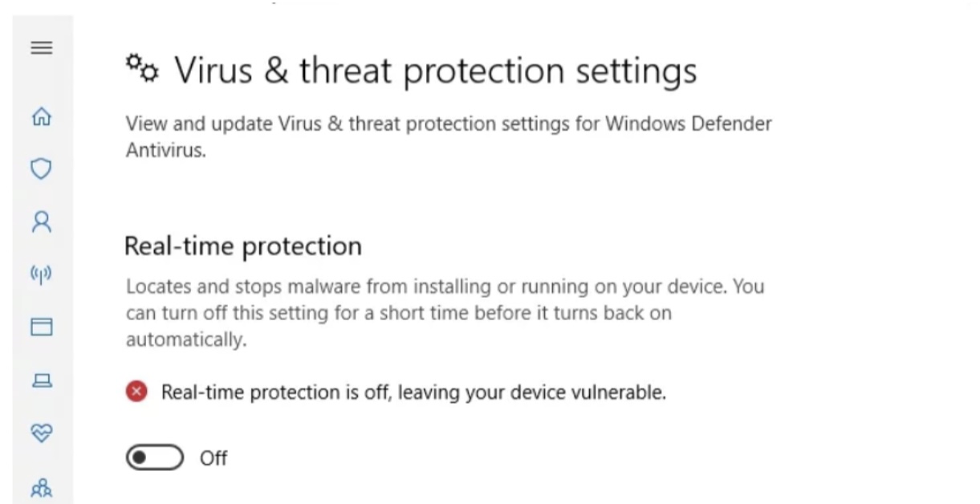This screenshot has height=504, width=980.
Task: Open Device security laptop icon
Action: (41, 380)
